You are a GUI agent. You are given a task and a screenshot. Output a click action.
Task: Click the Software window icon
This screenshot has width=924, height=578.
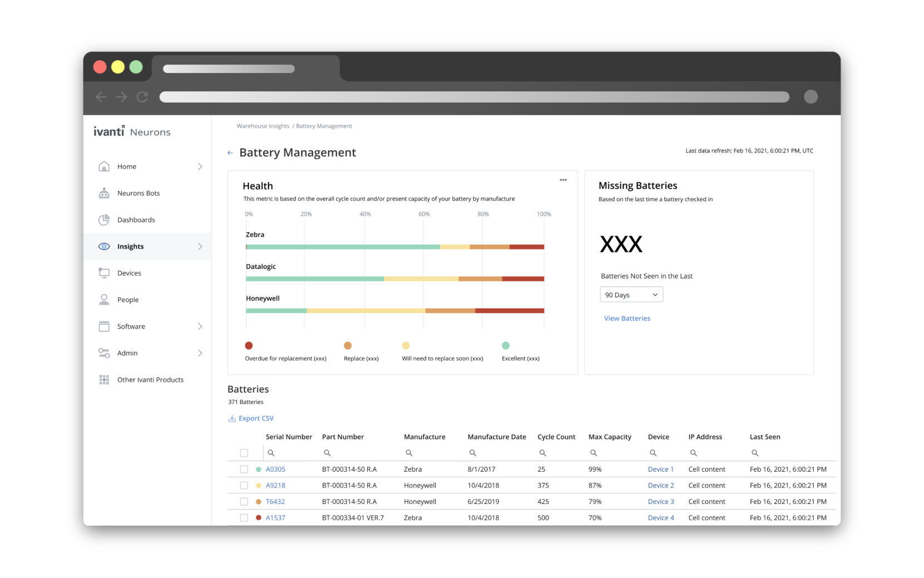[104, 326]
